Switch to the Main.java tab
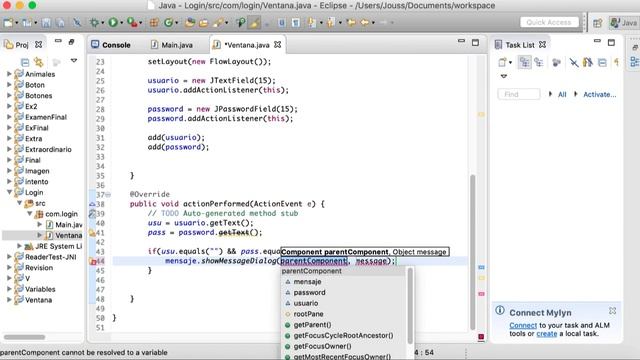640x360 pixels. pyautogui.click(x=172, y=45)
